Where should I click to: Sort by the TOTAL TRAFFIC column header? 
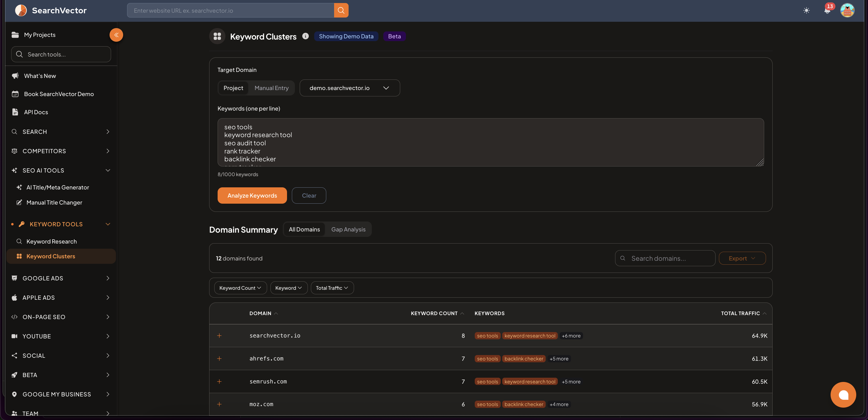click(x=744, y=313)
